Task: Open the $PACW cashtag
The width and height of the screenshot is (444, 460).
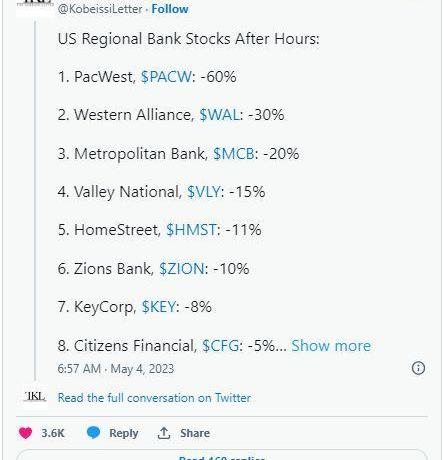Action: [x=166, y=77]
